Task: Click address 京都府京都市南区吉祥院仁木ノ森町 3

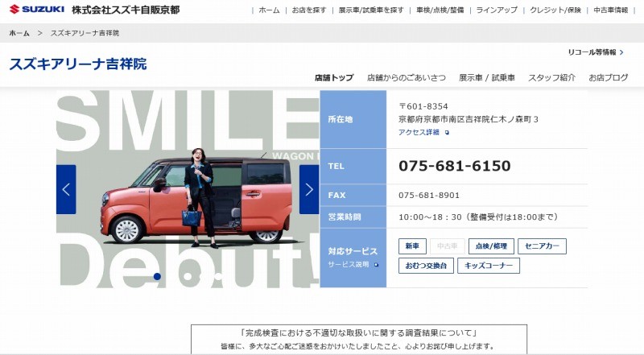Action: tap(469, 120)
